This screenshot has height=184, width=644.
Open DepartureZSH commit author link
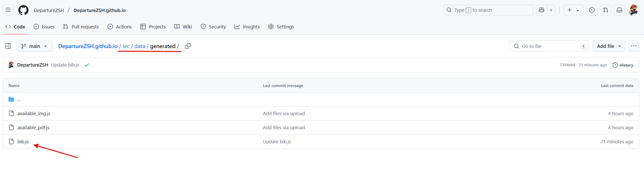(x=33, y=65)
